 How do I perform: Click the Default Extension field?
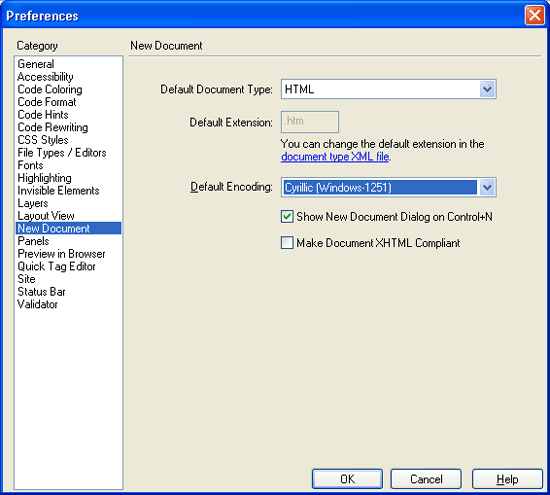310,122
